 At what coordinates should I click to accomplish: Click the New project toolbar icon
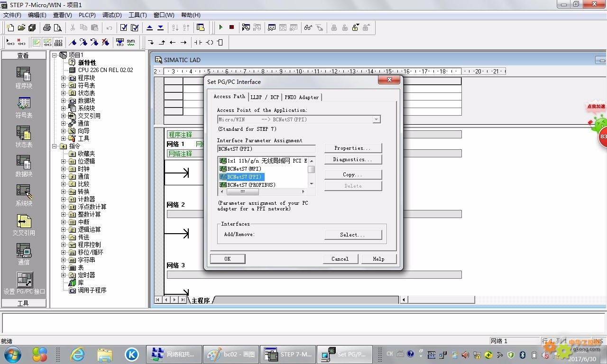[10, 27]
